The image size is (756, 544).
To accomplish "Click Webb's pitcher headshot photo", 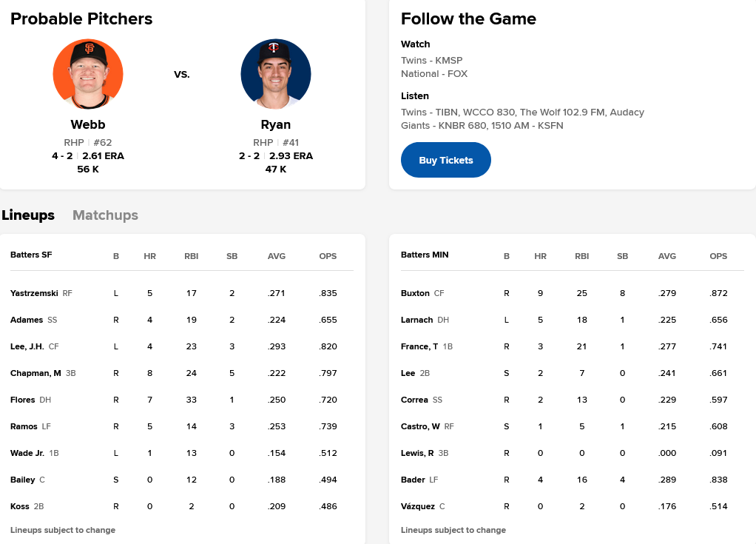I will coord(88,74).
